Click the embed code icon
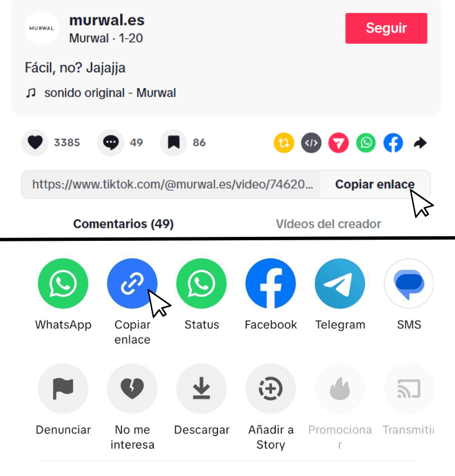 [x=311, y=143]
